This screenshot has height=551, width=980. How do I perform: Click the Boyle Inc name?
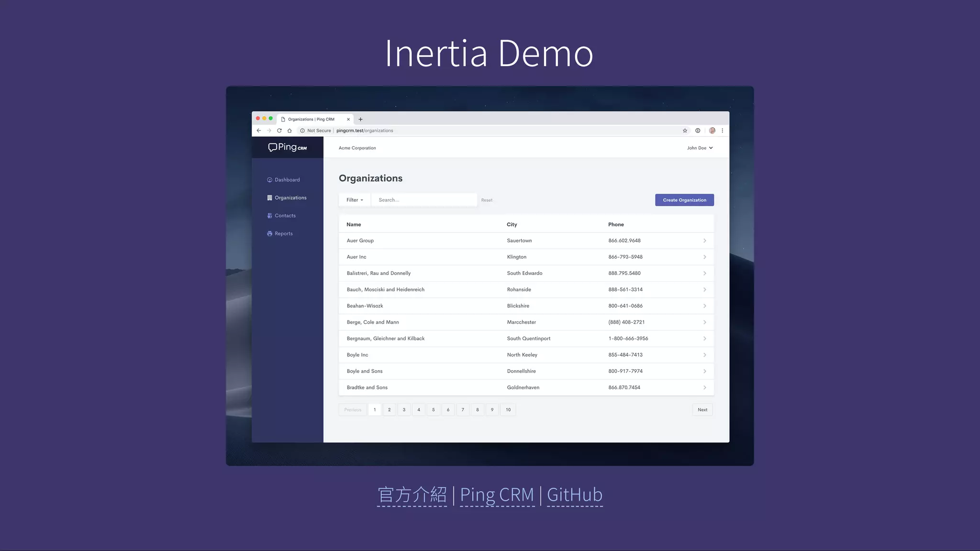[x=357, y=355]
